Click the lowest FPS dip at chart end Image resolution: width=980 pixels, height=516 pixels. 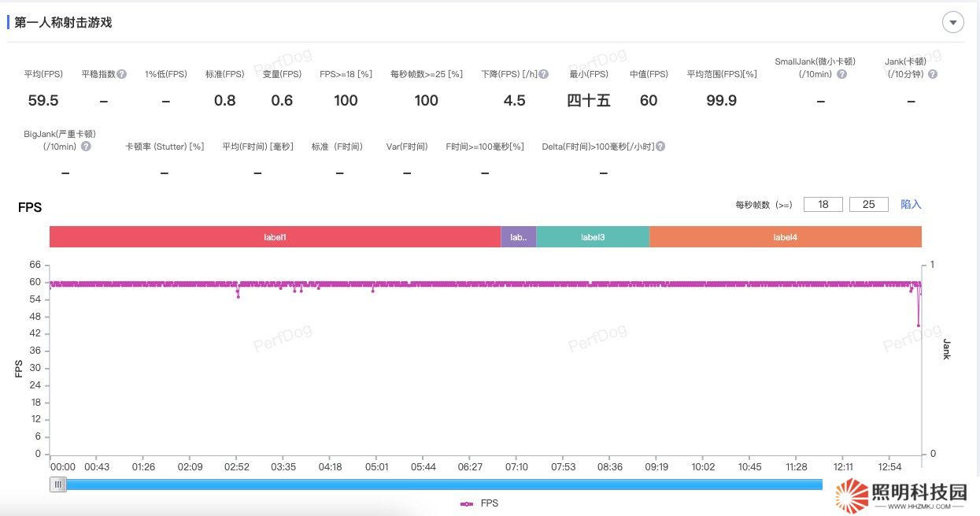pyautogui.click(x=918, y=325)
